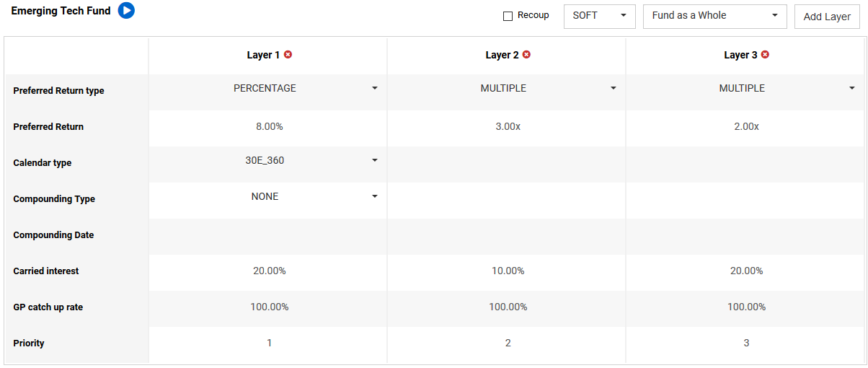
Task: Click the blue play icon beside Emerging Tech Fund
Action: 126,11
